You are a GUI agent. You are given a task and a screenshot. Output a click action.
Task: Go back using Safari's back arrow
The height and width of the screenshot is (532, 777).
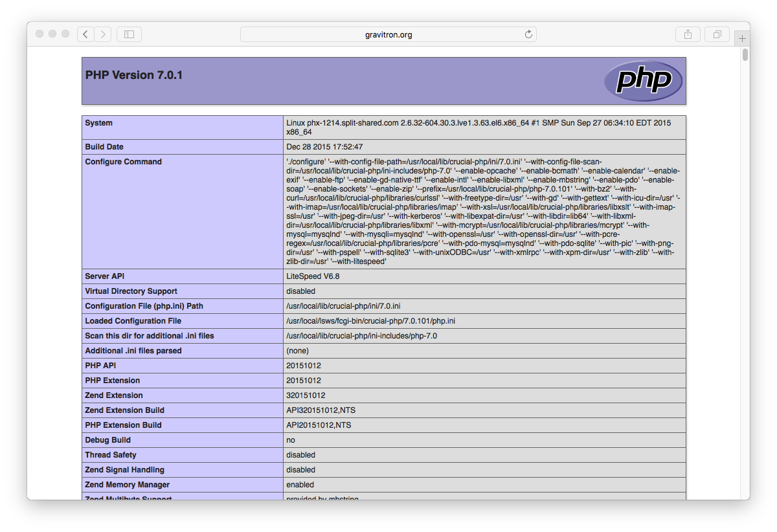85,34
